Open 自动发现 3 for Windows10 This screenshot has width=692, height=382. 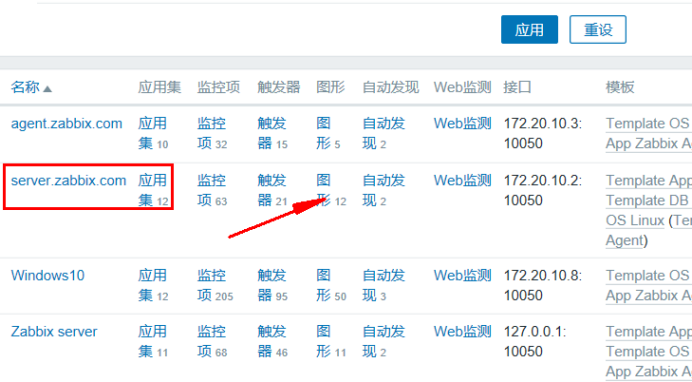[x=384, y=285]
